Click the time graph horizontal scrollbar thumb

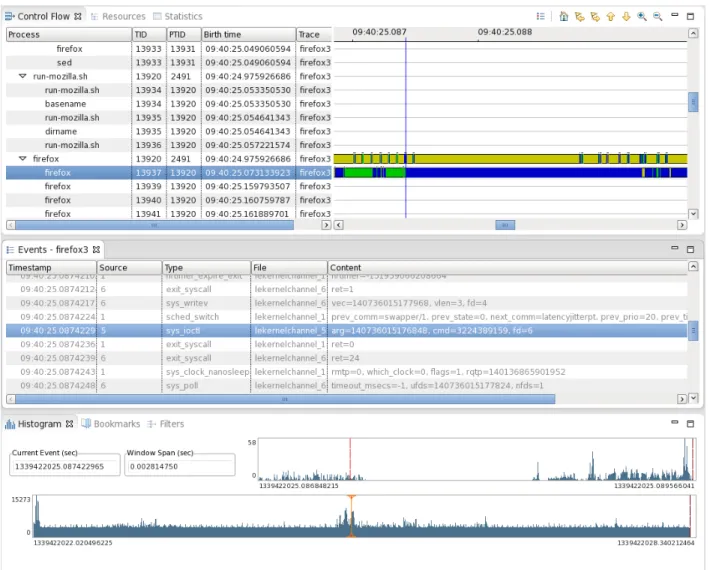click(505, 225)
